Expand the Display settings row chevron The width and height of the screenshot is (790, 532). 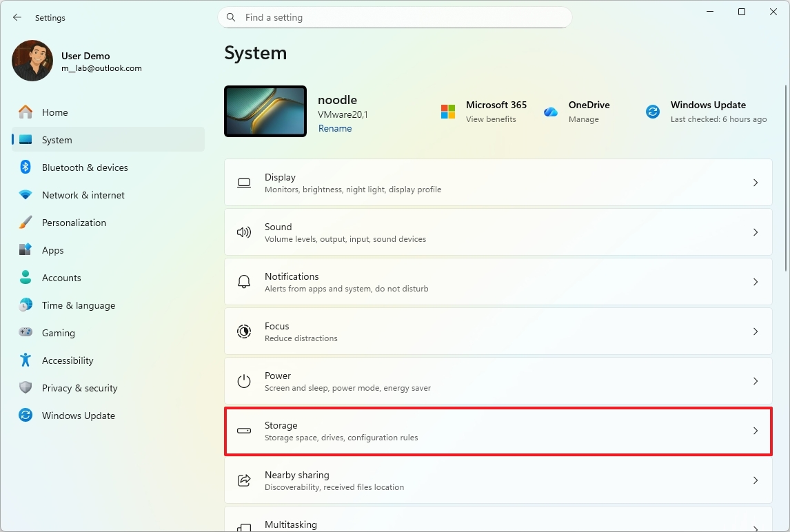[756, 183]
